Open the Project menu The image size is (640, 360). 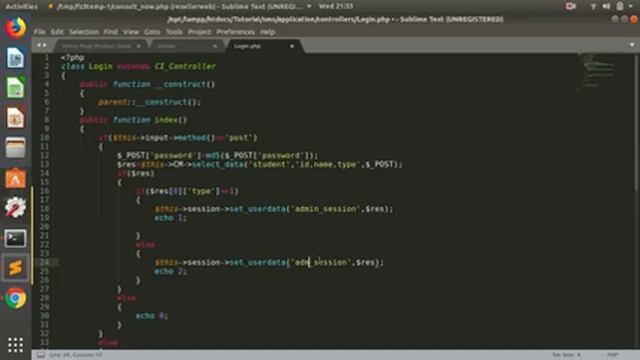pos(200,31)
